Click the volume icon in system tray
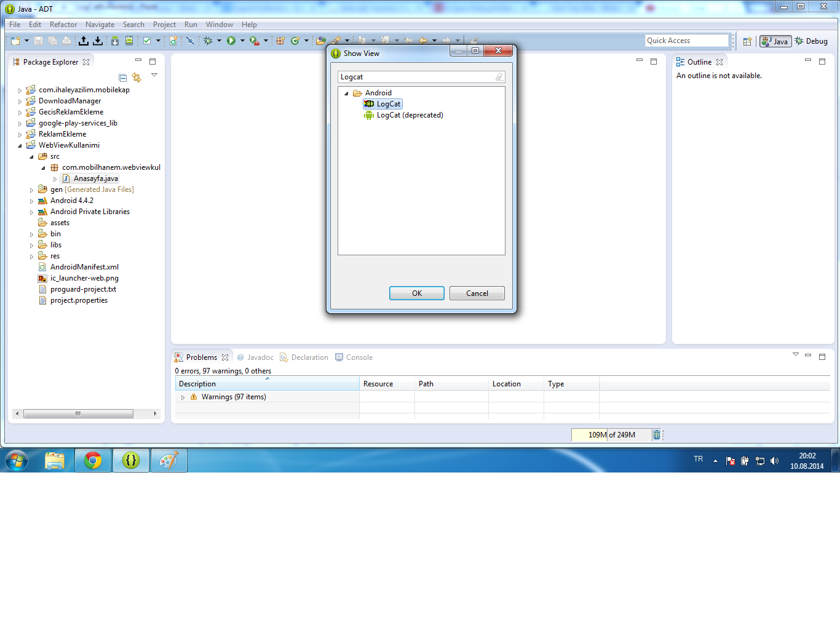Viewport: 840px width, 630px height. [774, 461]
